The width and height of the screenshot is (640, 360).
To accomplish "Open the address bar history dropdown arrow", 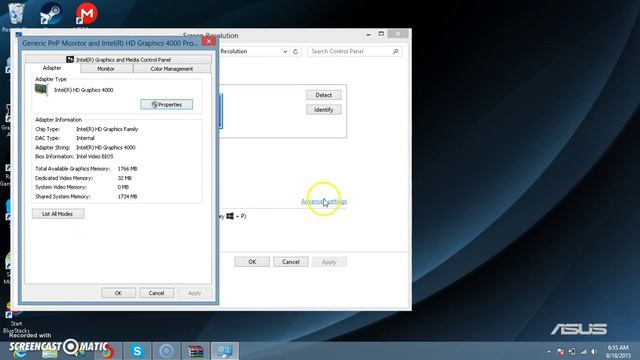I will pos(285,51).
